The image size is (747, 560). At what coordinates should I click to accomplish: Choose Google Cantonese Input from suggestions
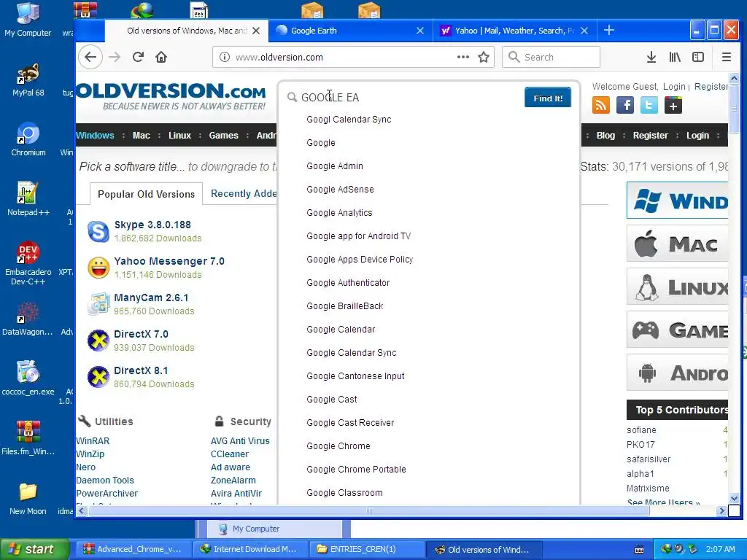pos(355,376)
